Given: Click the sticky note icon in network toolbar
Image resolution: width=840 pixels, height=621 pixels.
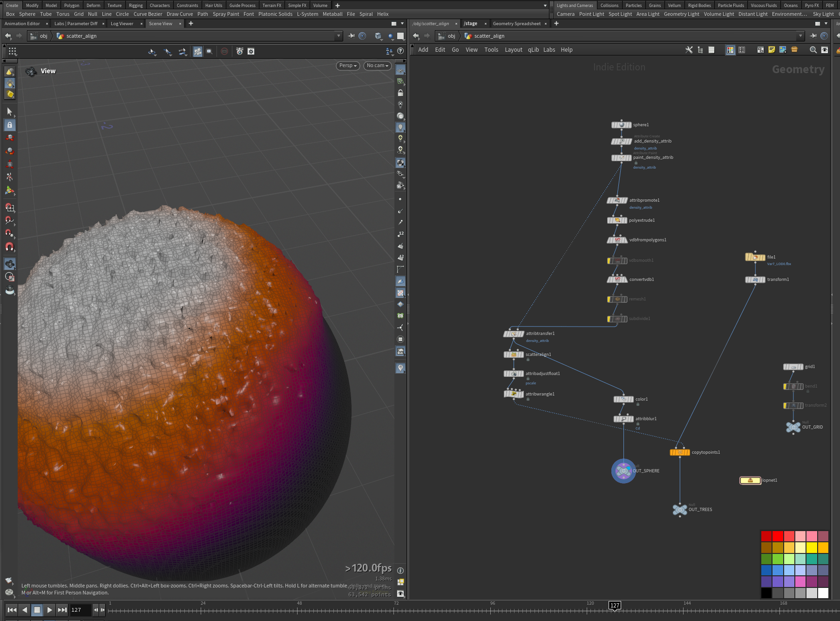Looking at the screenshot, I should (772, 50).
